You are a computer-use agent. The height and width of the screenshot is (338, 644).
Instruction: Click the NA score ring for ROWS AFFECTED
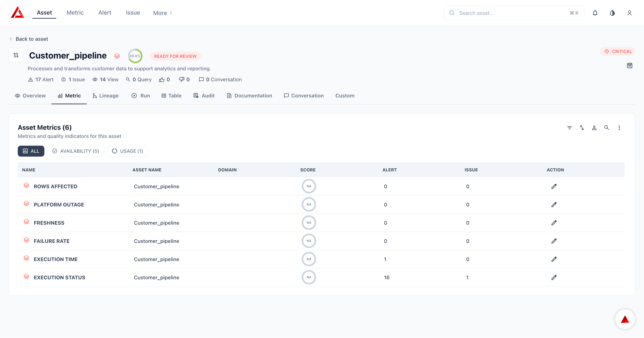click(309, 186)
